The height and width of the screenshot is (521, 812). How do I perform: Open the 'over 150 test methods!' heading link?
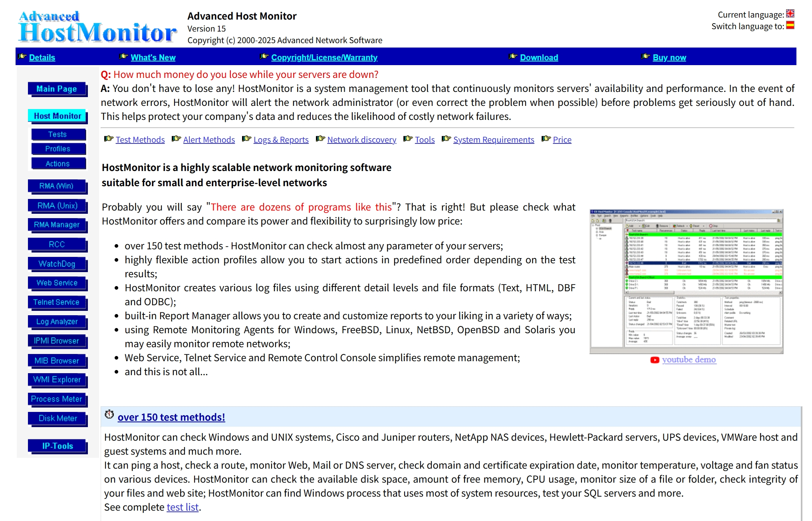click(171, 417)
